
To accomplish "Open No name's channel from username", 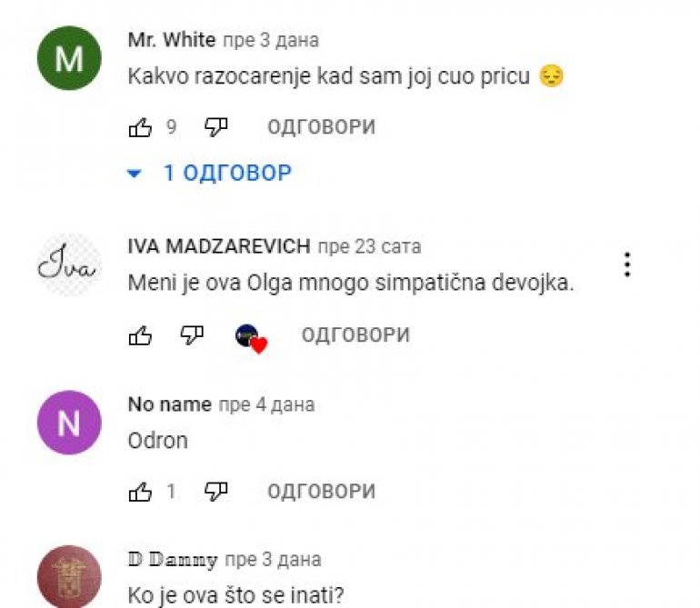I will tap(170, 404).
